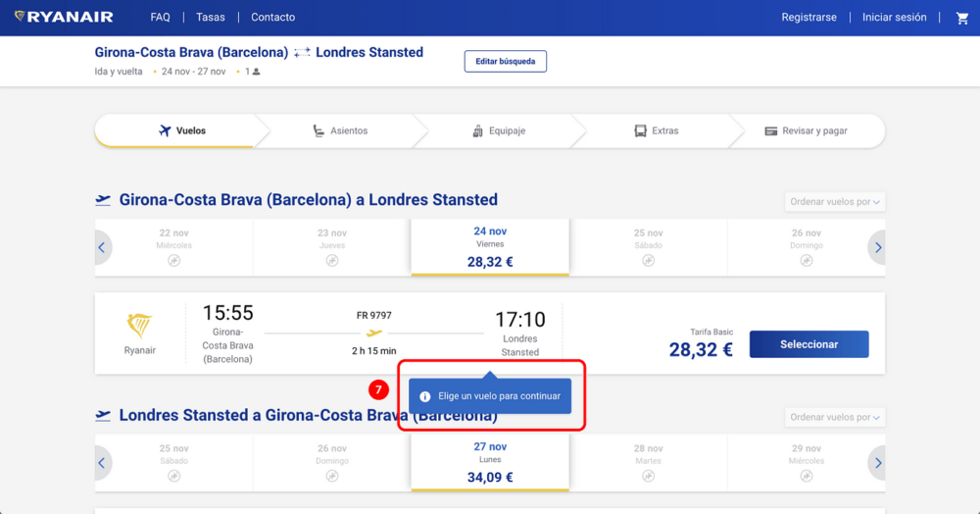Click the Extras step icon

point(640,130)
